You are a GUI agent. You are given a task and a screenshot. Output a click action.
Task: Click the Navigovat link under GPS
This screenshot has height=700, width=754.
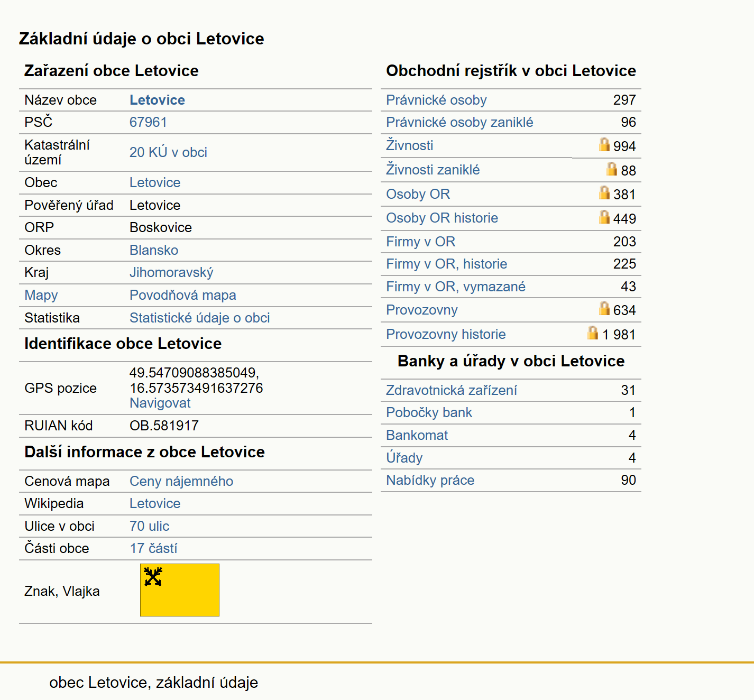(x=160, y=403)
